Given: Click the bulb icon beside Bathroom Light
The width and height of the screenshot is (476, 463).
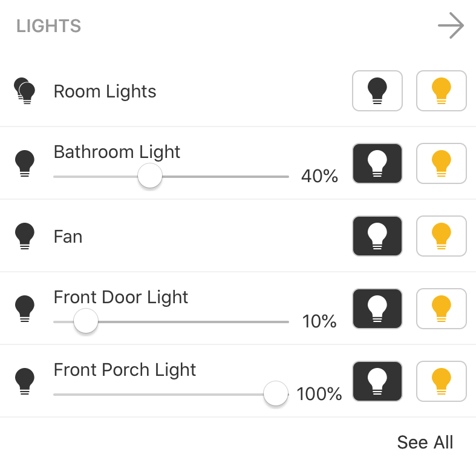Looking at the screenshot, I should [25, 163].
